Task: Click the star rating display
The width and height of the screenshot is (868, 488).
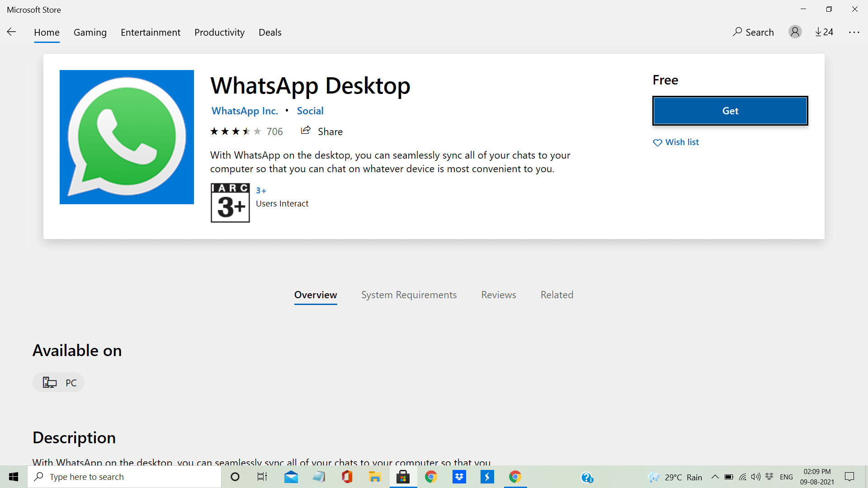Action: [x=236, y=131]
